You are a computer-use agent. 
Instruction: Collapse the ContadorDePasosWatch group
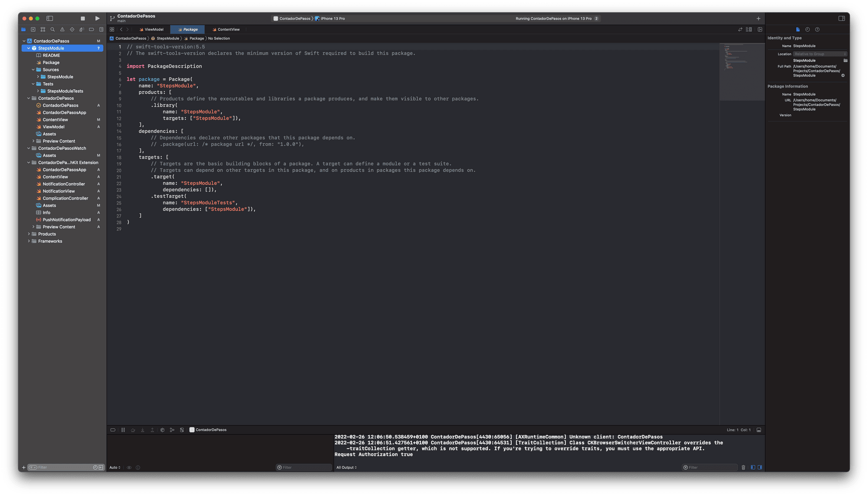[x=29, y=148]
